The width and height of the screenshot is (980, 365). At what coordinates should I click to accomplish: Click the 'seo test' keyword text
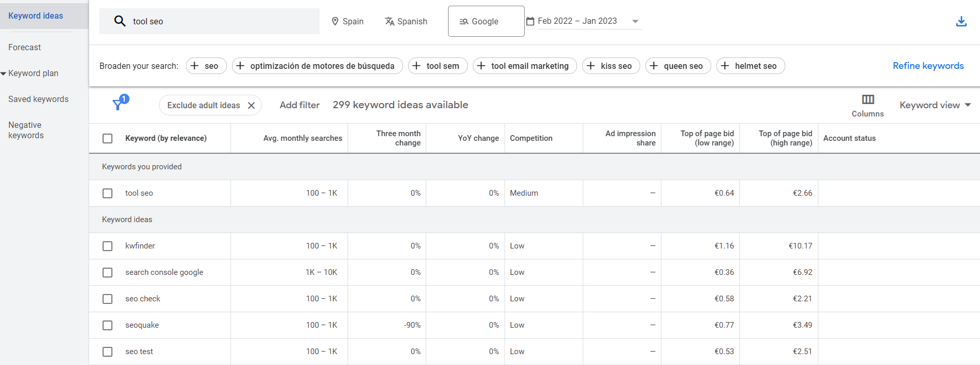[x=139, y=352]
